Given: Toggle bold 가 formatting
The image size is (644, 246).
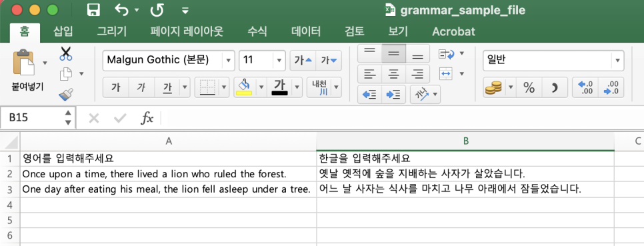Looking at the screenshot, I should coord(116,87).
